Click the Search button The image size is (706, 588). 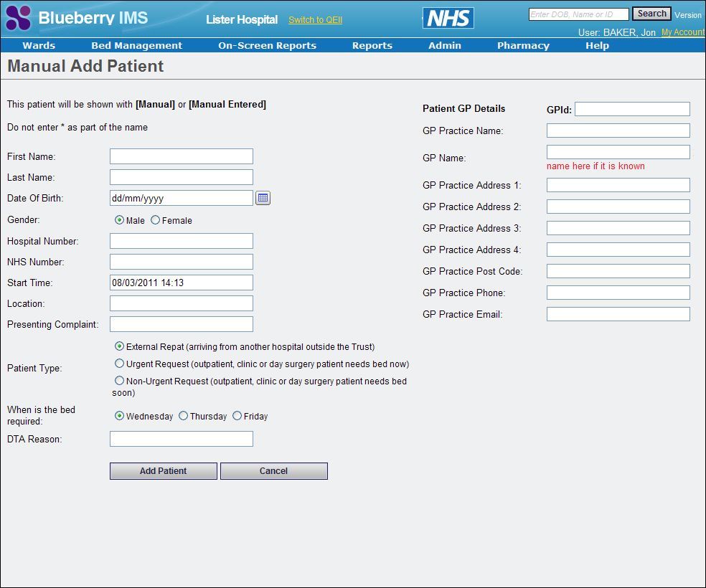(x=651, y=14)
